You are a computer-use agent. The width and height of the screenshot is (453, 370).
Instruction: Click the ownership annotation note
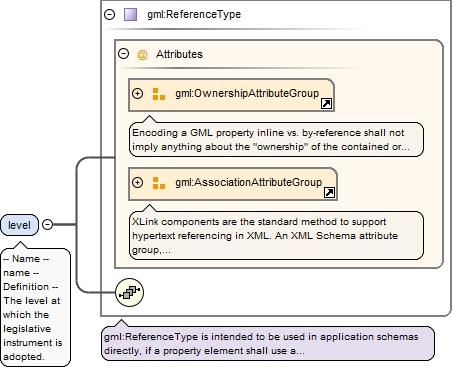click(x=276, y=140)
